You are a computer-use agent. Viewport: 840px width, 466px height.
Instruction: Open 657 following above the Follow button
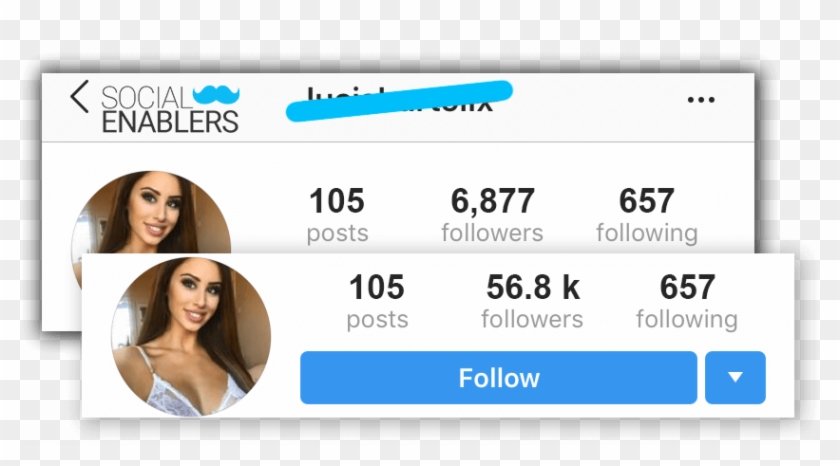(687, 300)
